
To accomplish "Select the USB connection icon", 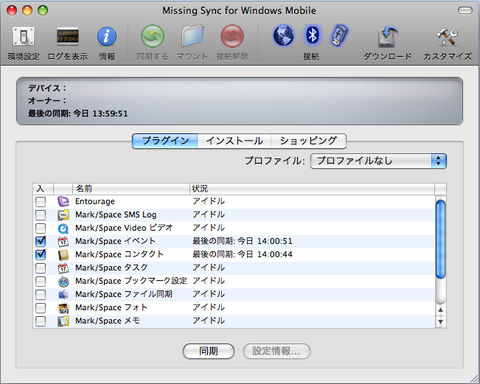I will tap(339, 35).
